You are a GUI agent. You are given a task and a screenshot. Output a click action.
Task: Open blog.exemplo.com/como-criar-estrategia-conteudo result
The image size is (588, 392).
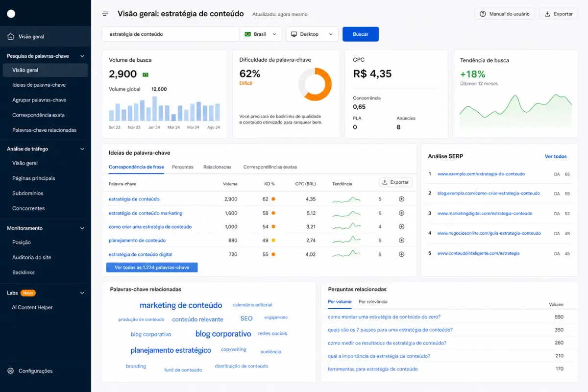point(489,194)
